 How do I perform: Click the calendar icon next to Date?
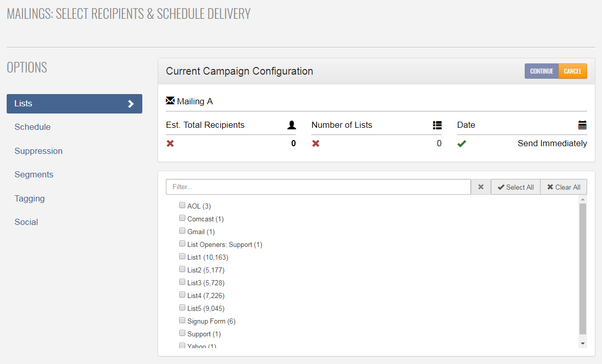pyautogui.click(x=583, y=125)
